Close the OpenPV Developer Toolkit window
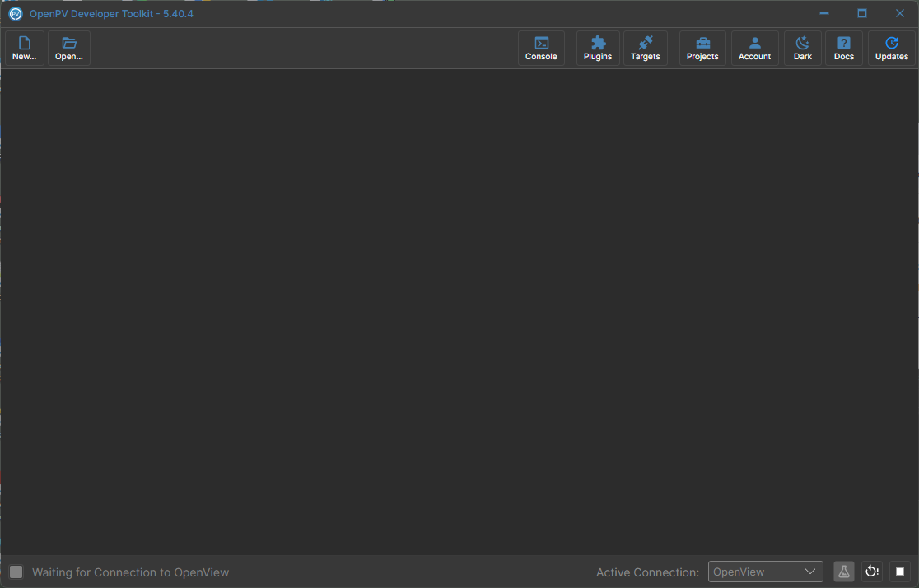919x588 pixels. [900, 13]
